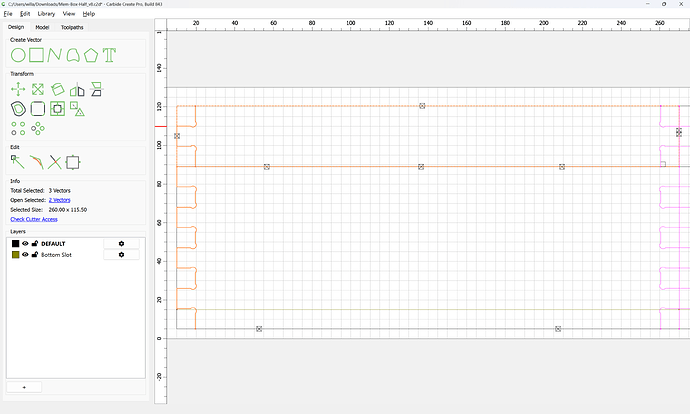Viewport: 690px width, 414px height.
Task: Open the Linear array tool
Action: click(x=18, y=128)
